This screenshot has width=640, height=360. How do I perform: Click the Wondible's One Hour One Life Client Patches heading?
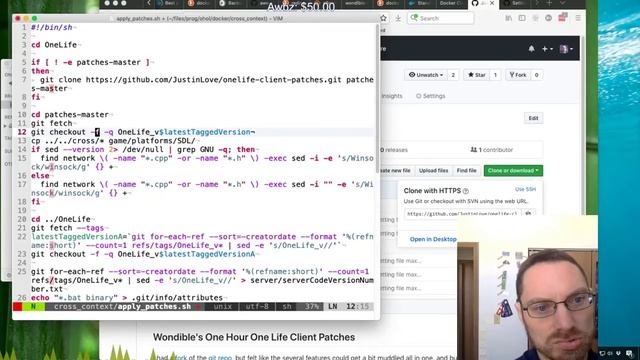coord(254,337)
